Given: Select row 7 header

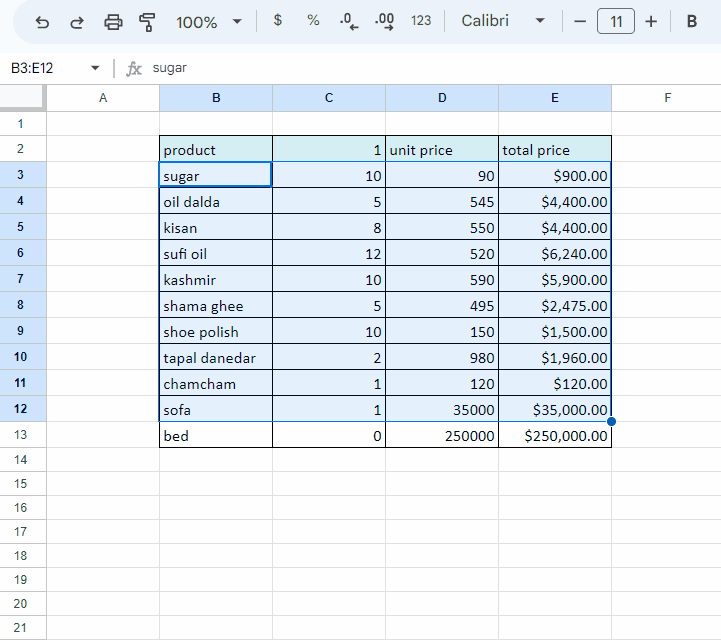Looking at the screenshot, I should (x=23, y=279).
